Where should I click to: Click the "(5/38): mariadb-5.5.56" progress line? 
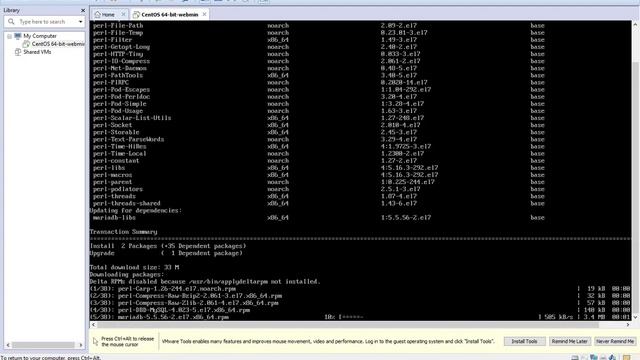pyautogui.click(x=360, y=317)
